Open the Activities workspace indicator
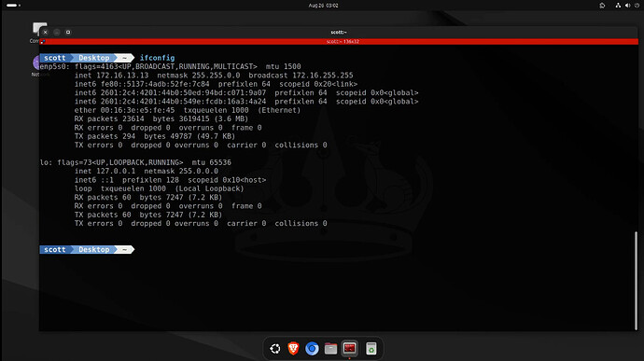Image resolution: width=644 pixels, height=361 pixels. (14, 6)
